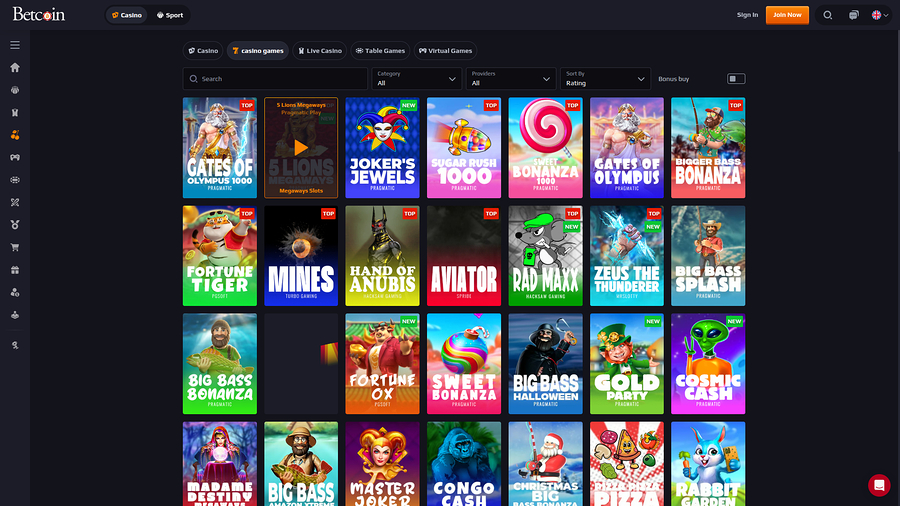Open Joker's Jewels game thumbnail

pos(382,147)
